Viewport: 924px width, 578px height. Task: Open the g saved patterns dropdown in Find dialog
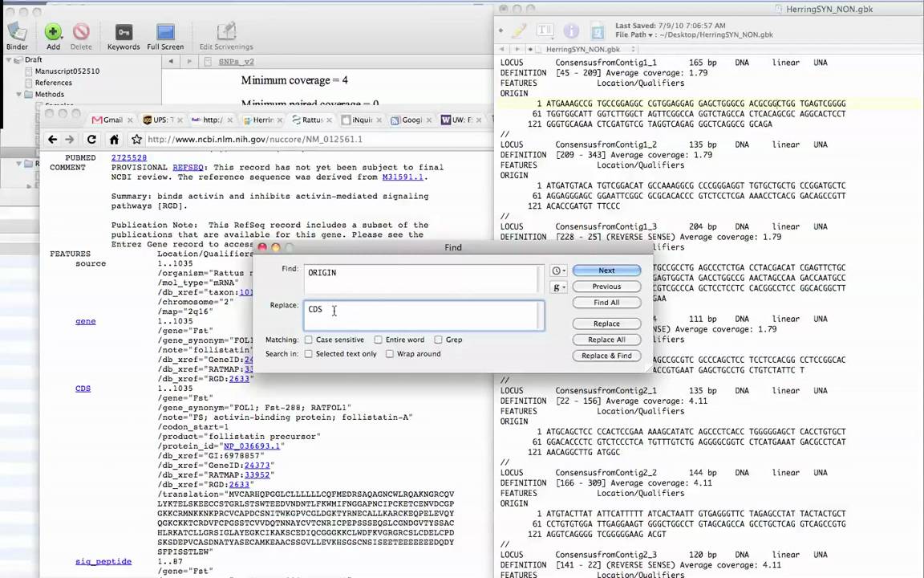(558, 287)
